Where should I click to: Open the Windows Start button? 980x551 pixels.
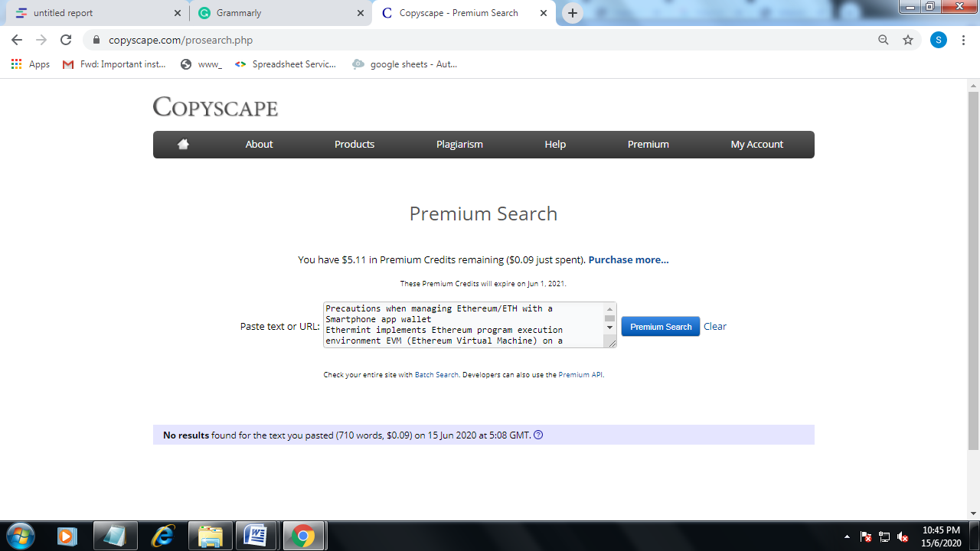[19, 536]
